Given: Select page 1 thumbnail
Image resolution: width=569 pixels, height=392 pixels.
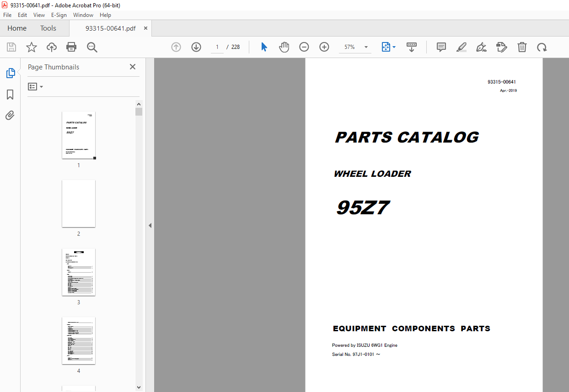Looking at the screenshot, I should 79,135.
